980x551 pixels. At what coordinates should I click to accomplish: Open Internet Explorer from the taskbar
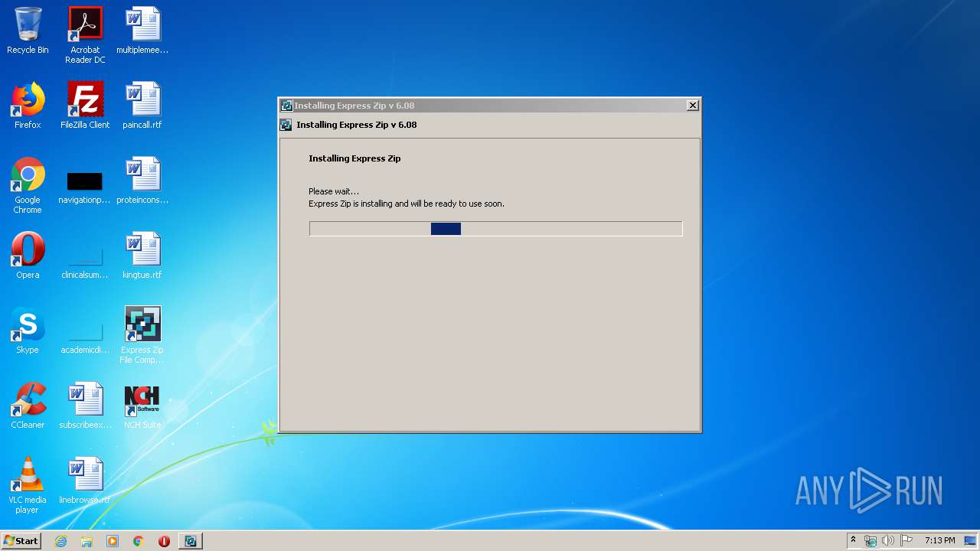click(x=61, y=541)
